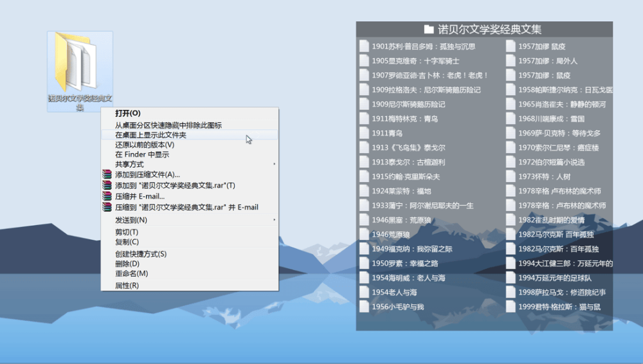This screenshot has width=643, height=364.
Task: Expand the 发送到(N) submenu
Action: 190,220
